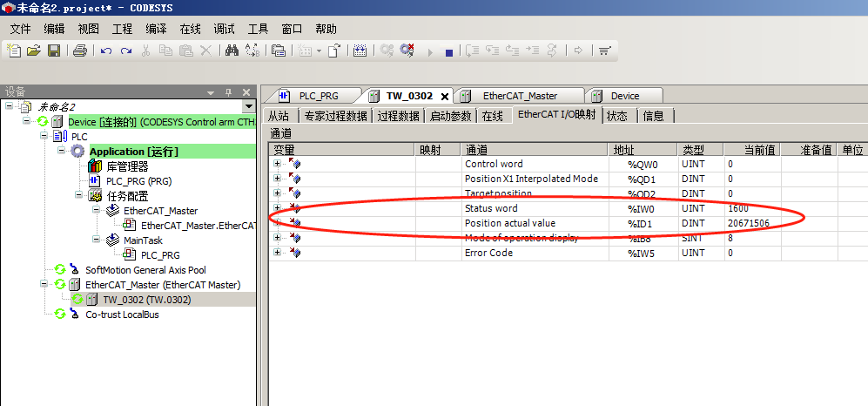Open the 信息 sub-tab
The image size is (868, 406).
tap(653, 116)
